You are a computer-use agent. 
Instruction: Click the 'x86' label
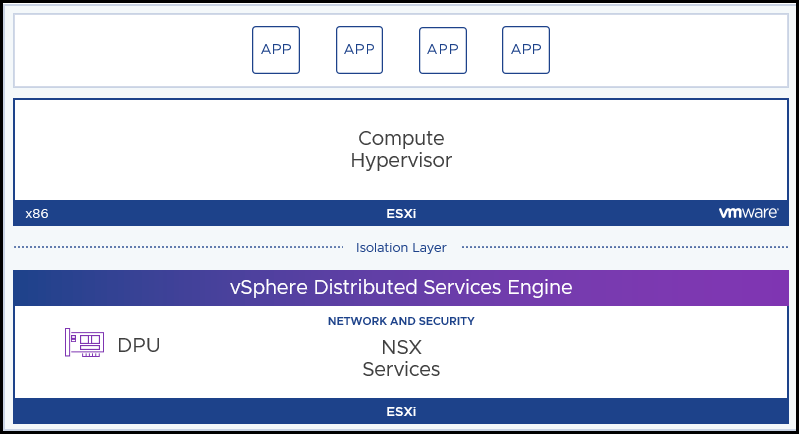(x=37, y=213)
